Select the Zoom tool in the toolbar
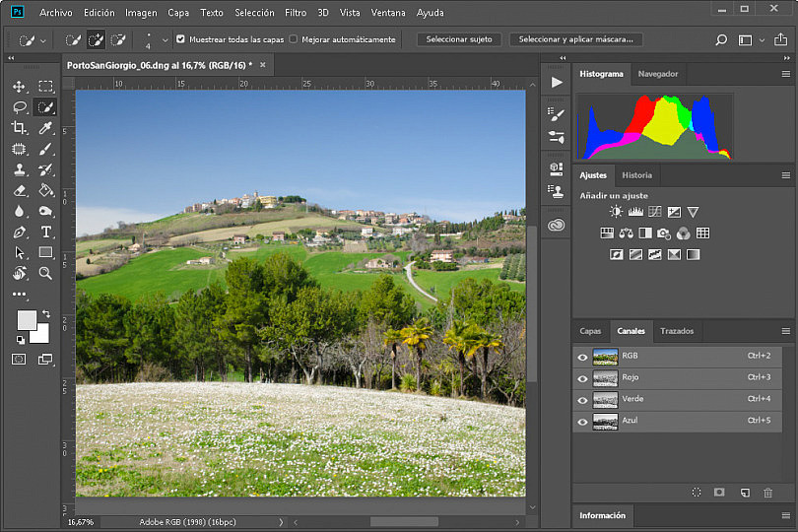Viewport: 798px width, 532px height. [x=45, y=273]
